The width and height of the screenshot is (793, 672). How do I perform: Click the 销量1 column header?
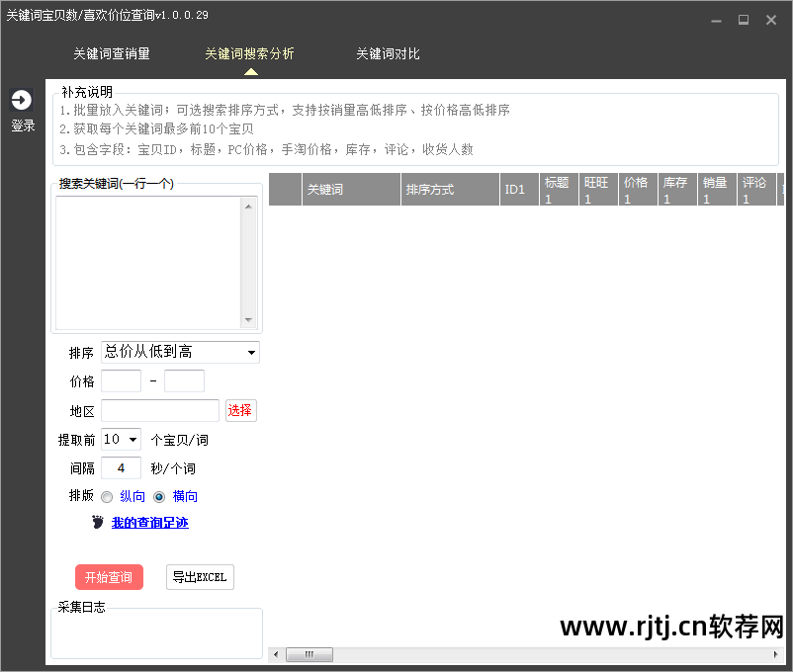(x=716, y=189)
